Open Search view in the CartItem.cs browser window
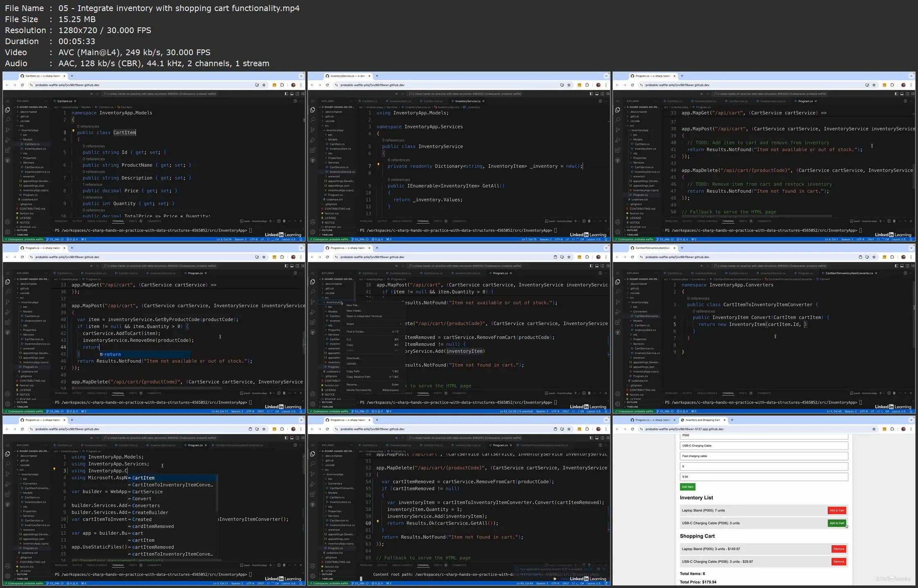The image size is (918, 588). point(7,120)
